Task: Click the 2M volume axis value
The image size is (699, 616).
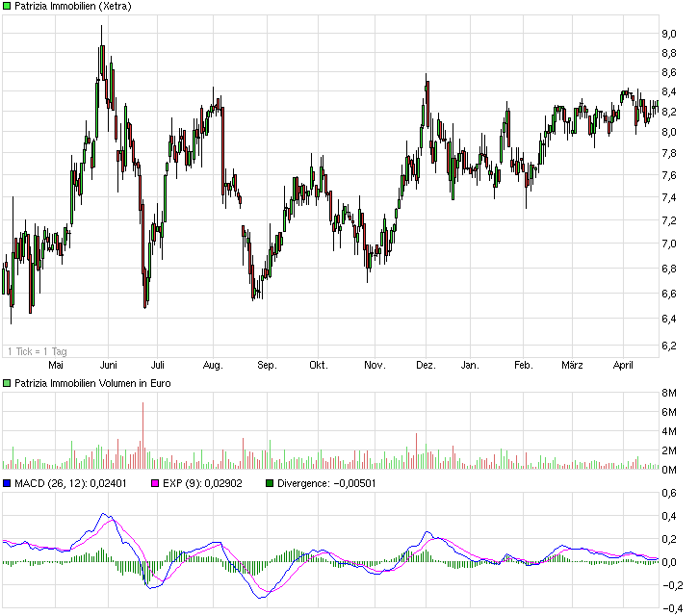Action: click(x=669, y=450)
